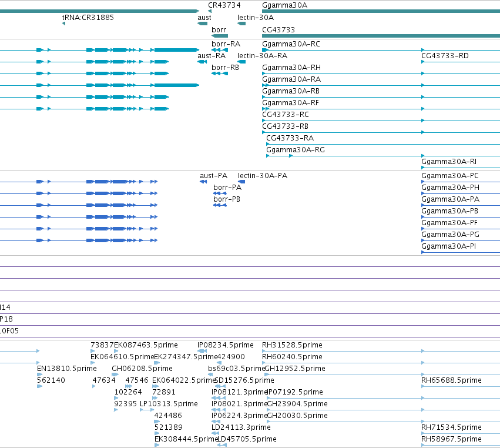This screenshot has height=448, width=500.
Task: Select the CG43733 gene label
Action: coord(278,29)
